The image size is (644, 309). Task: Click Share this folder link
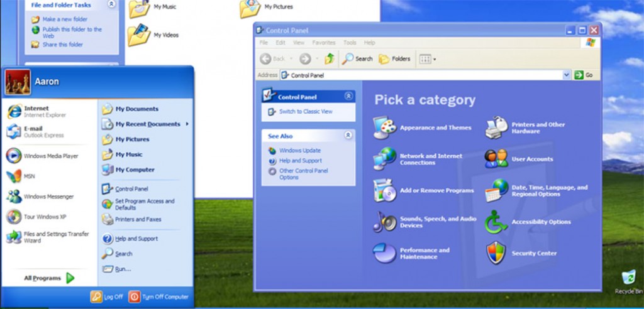[x=62, y=45]
